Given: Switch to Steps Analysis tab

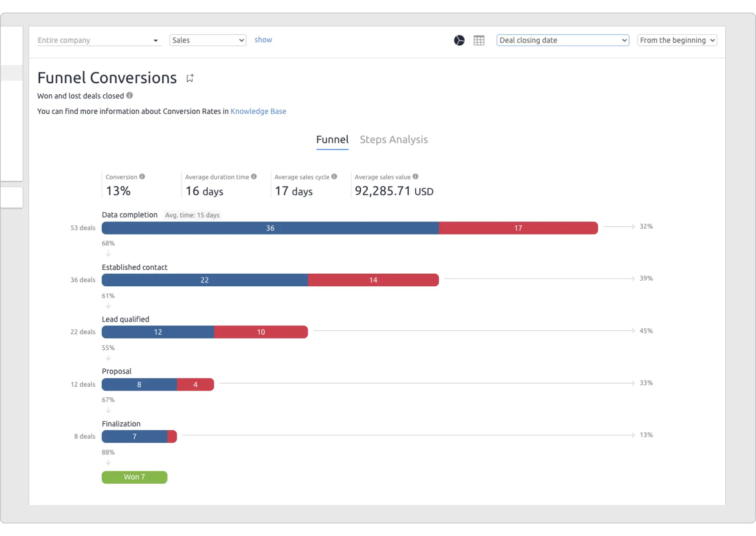Looking at the screenshot, I should point(394,140).
